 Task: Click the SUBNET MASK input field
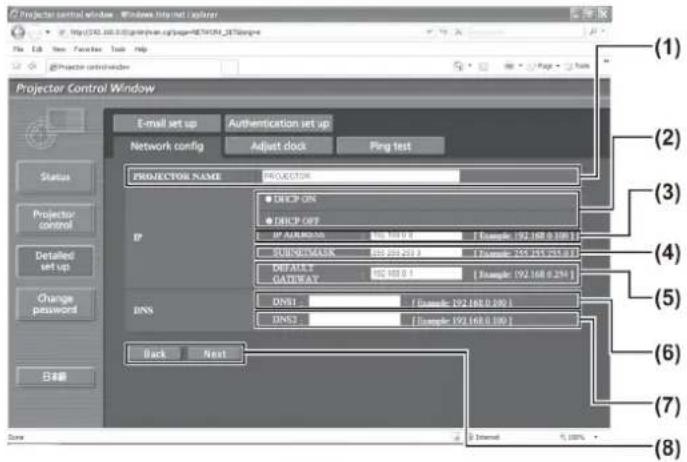[416, 253]
